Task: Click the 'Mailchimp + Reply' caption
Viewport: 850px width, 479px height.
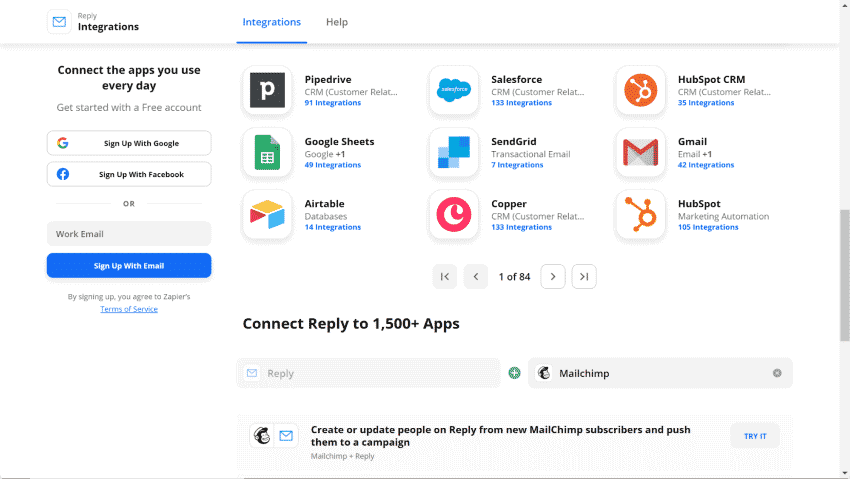Action: 343,456
